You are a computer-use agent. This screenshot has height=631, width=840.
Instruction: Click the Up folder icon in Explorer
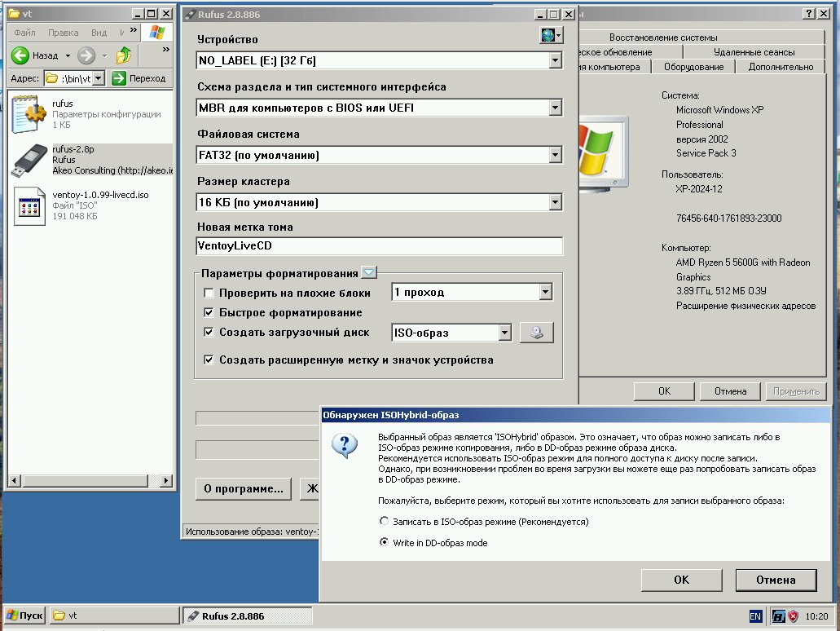click(124, 55)
